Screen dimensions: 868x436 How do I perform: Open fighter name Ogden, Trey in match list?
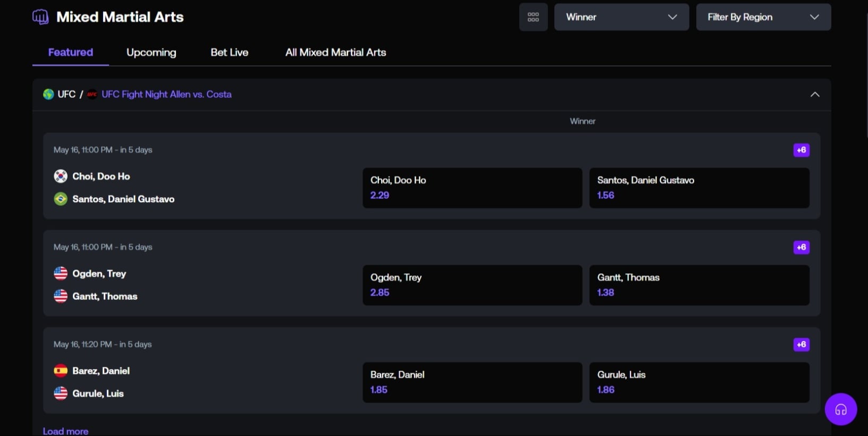99,273
